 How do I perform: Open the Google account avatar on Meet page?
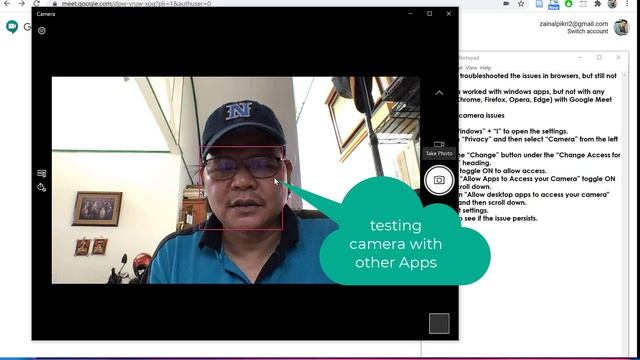click(621, 27)
